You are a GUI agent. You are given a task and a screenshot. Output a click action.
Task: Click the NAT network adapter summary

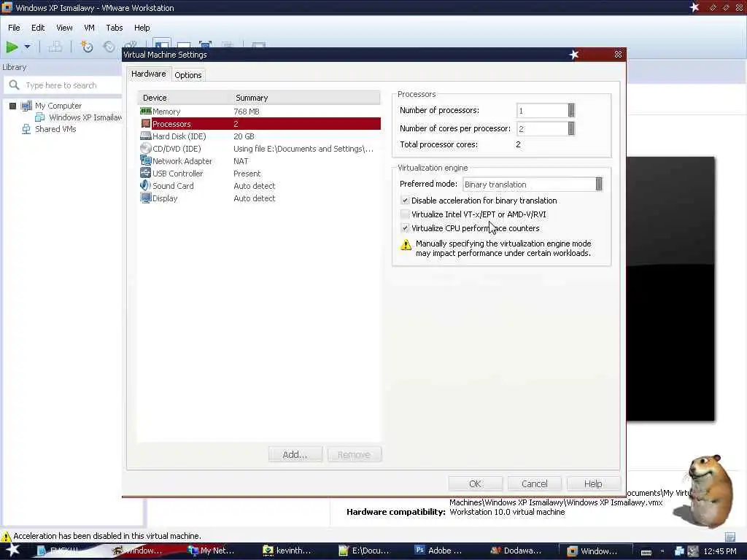[x=241, y=161]
